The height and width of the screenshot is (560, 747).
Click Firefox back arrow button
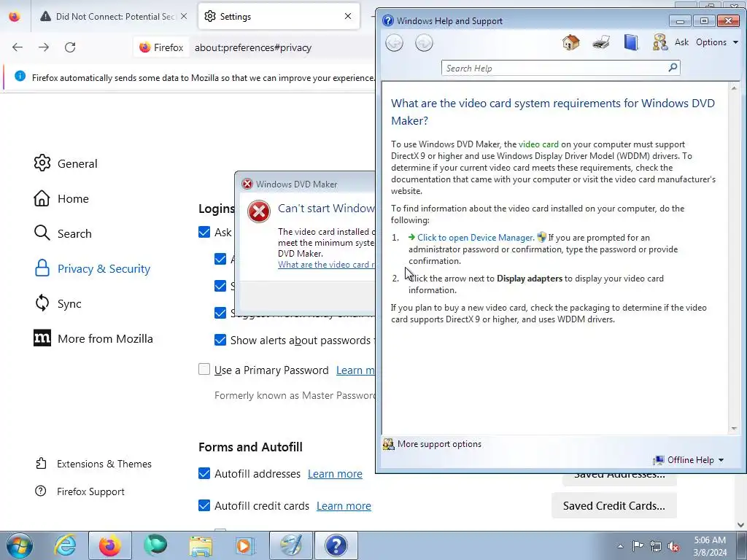pos(18,47)
